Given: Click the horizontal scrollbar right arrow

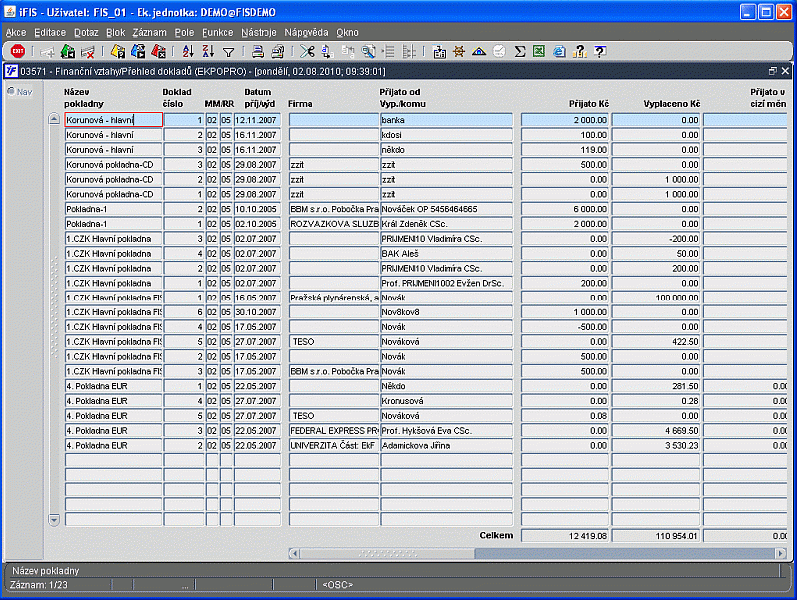Looking at the screenshot, I should (781, 553).
